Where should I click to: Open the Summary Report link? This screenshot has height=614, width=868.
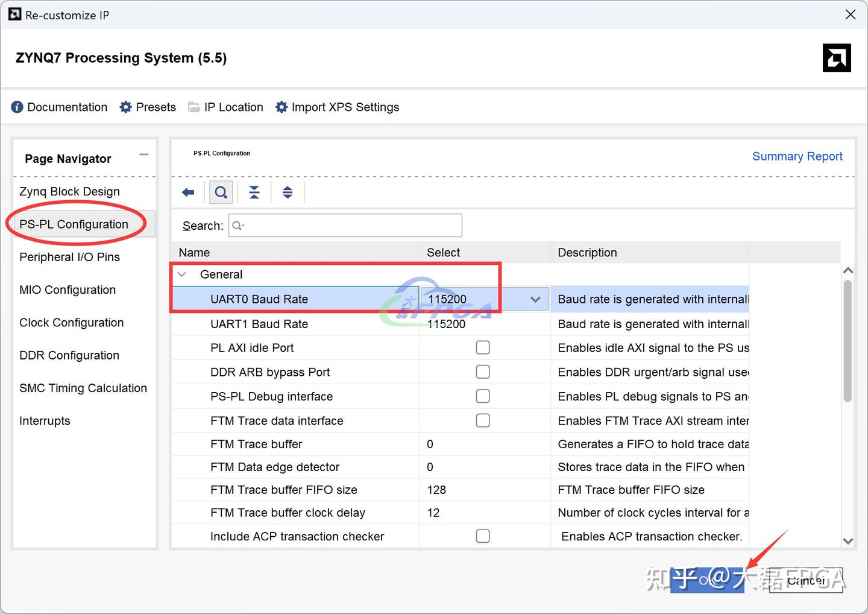coord(797,156)
